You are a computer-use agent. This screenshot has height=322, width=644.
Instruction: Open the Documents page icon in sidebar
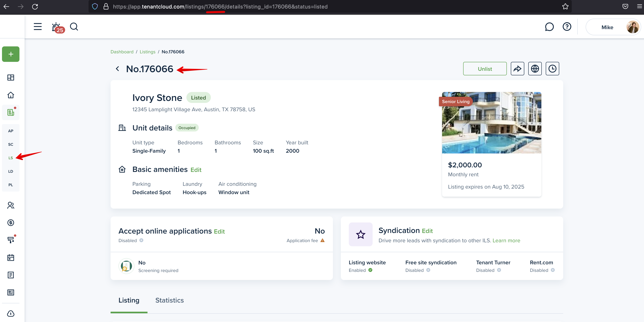coord(11,275)
